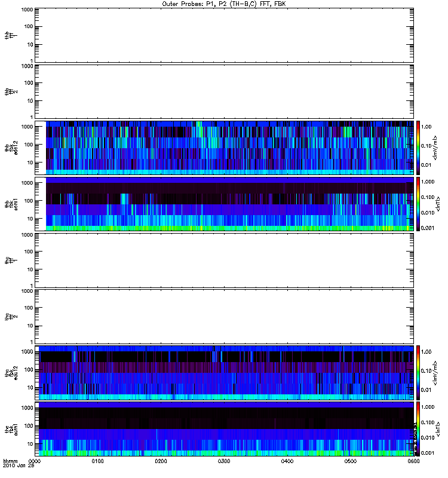
Task: Click the <|mV/m|> unit label beside thb edc12 color bar
Action: pyautogui.click(x=435, y=148)
